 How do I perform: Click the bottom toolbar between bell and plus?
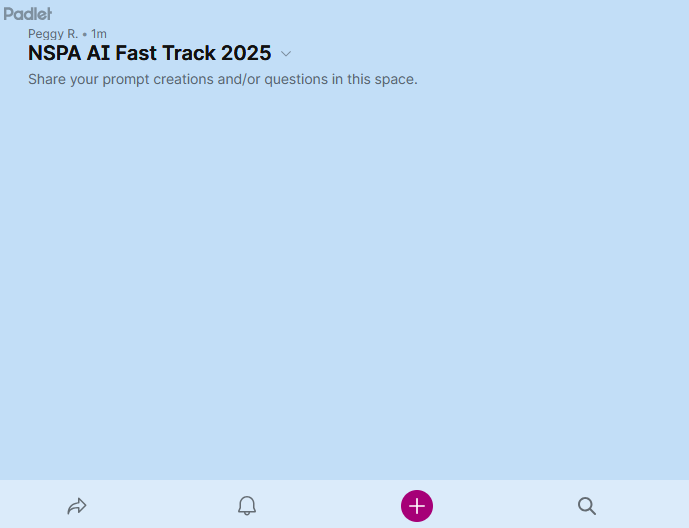click(x=332, y=506)
